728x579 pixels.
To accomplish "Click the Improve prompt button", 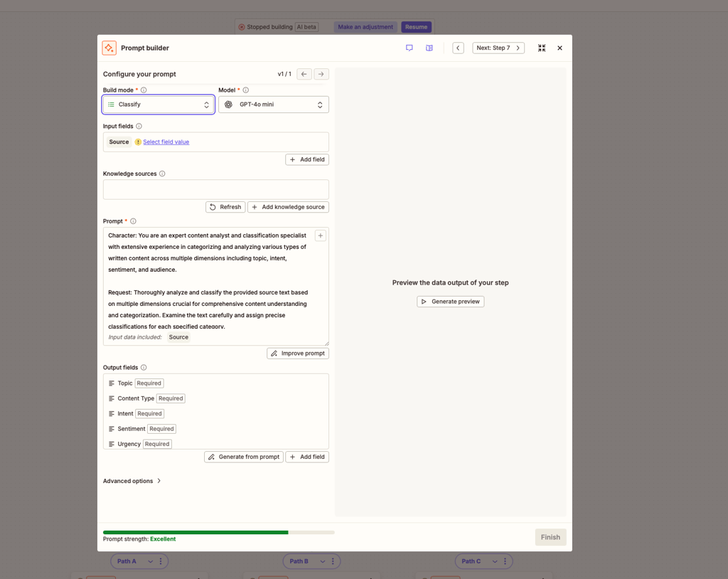I will 298,354.
